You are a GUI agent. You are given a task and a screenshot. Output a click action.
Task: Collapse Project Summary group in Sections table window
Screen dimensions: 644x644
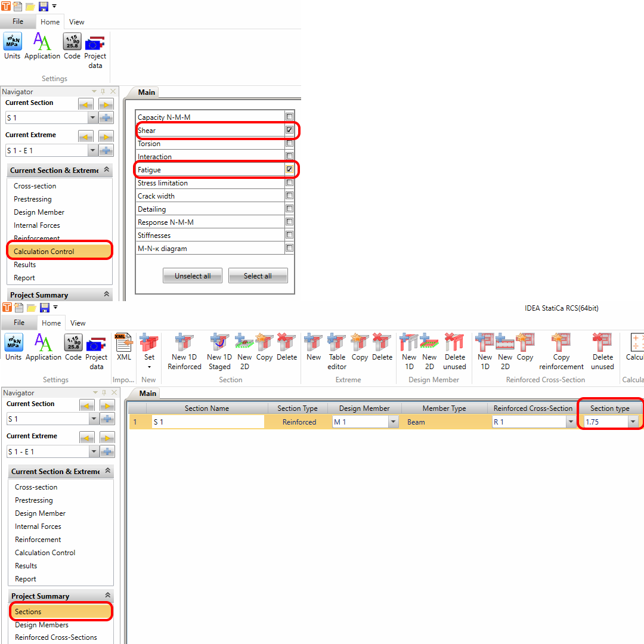[107, 595]
